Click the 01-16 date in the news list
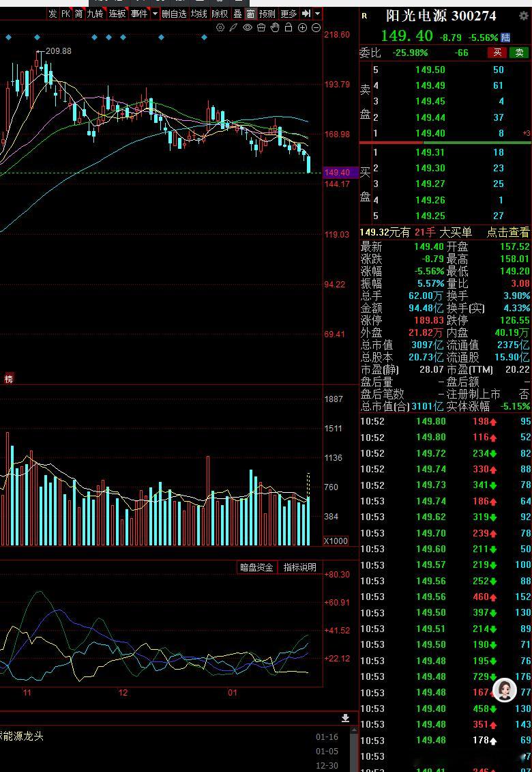The image size is (532, 772). click(327, 737)
